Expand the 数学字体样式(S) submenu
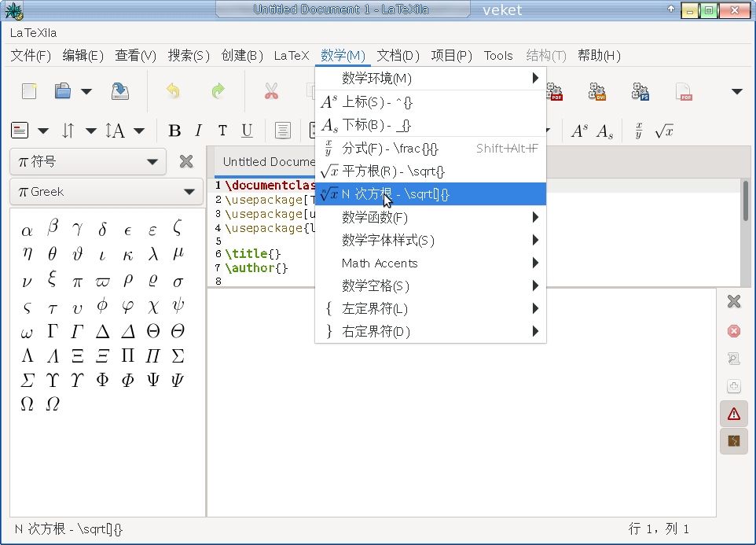Image resolution: width=756 pixels, height=545 pixels. [x=431, y=240]
